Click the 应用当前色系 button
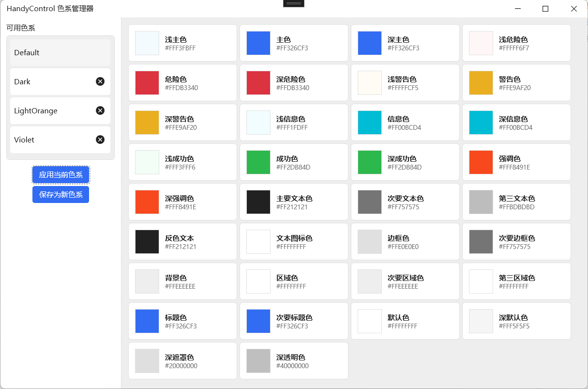 (60, 174)
